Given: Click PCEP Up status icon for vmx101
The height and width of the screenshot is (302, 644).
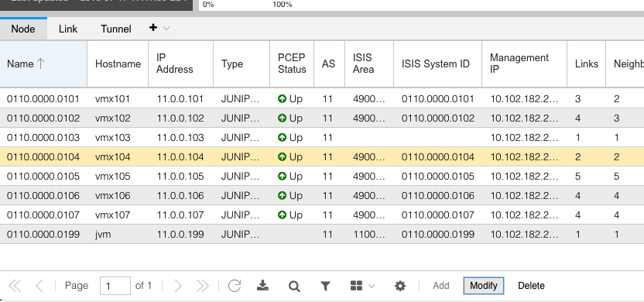Looking at the screenshot, I should point(283,98).
